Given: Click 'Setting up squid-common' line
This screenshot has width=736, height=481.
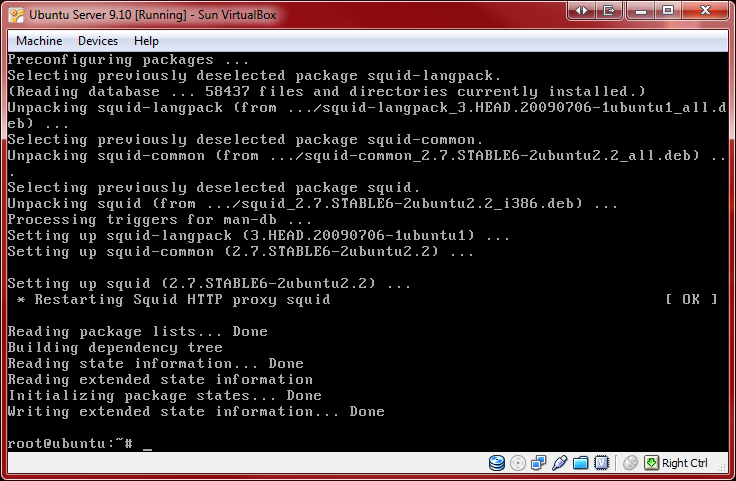Looking at the screenshot, I should [241, 252].
